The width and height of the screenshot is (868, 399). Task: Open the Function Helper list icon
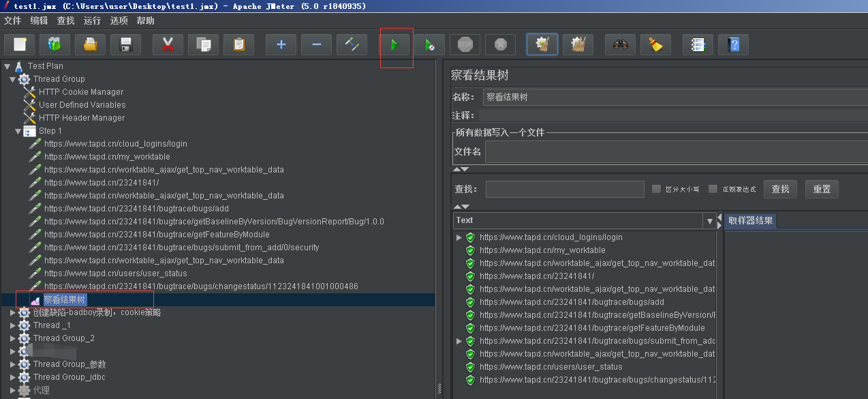[x=698, y=45]
